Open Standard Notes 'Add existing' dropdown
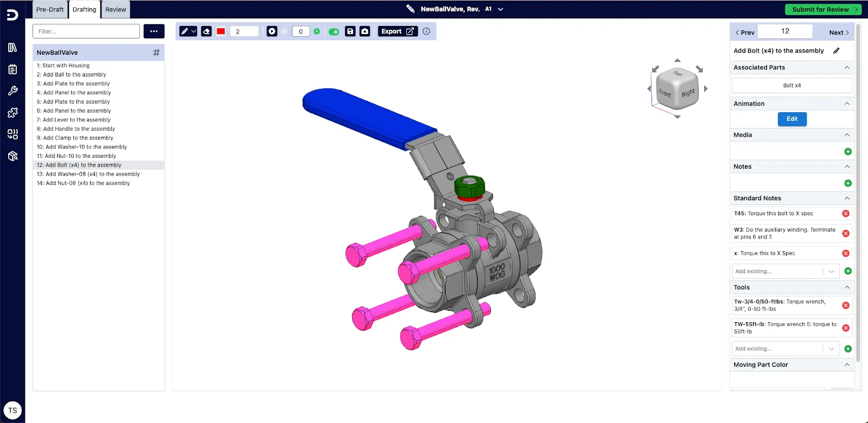 pos(831,271)
